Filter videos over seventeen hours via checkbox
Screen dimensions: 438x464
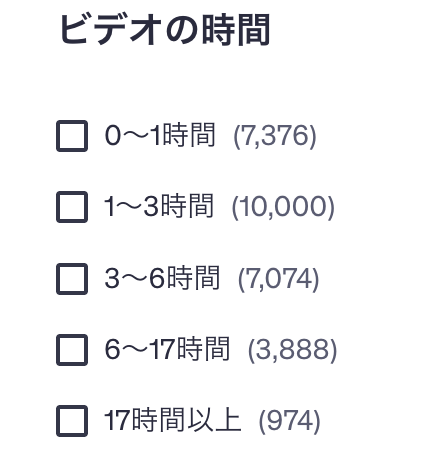click(x=72, y=421)
